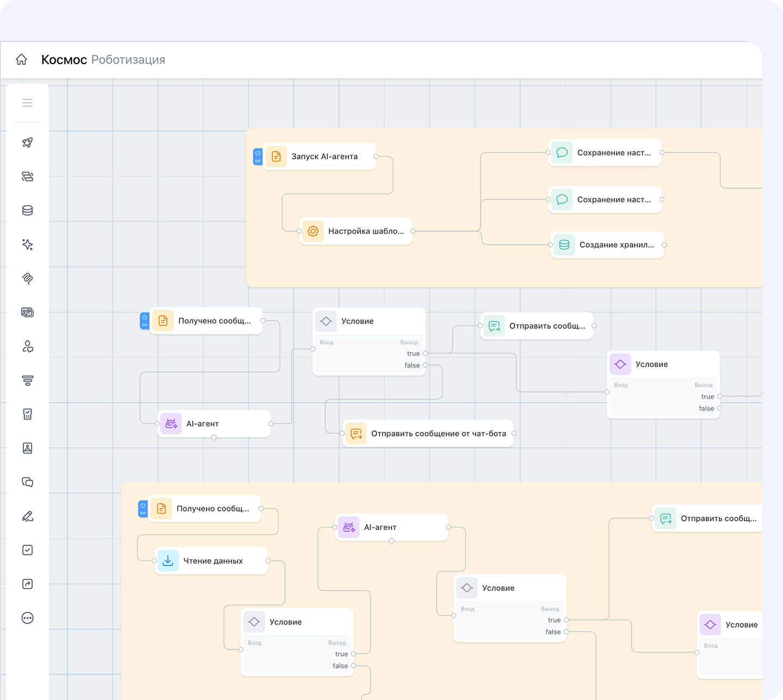
Task: Expand the diamond handle under the bottom AI-агент node
Action: pyautogui.click(x=391, y=541)
